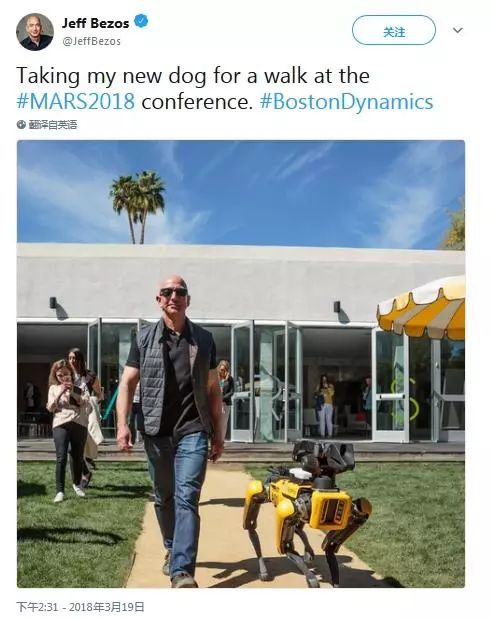Click the globe icon beside 翻译自英语
This screenshot has width=492, height=619.
click(21, 125)
